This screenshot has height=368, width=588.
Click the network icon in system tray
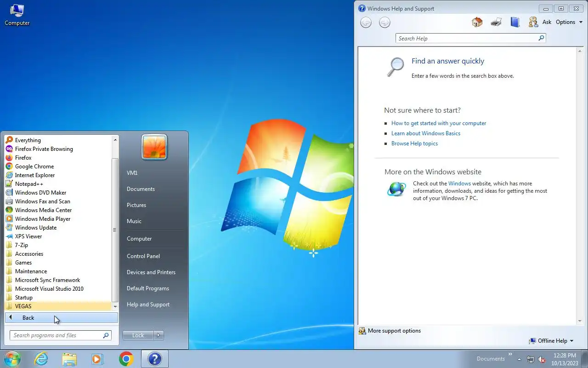(531, 359)
